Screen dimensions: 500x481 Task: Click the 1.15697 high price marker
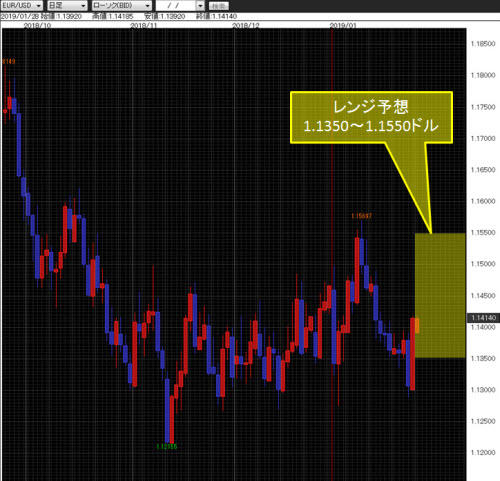pyautogui.click(x=361, y=216)
